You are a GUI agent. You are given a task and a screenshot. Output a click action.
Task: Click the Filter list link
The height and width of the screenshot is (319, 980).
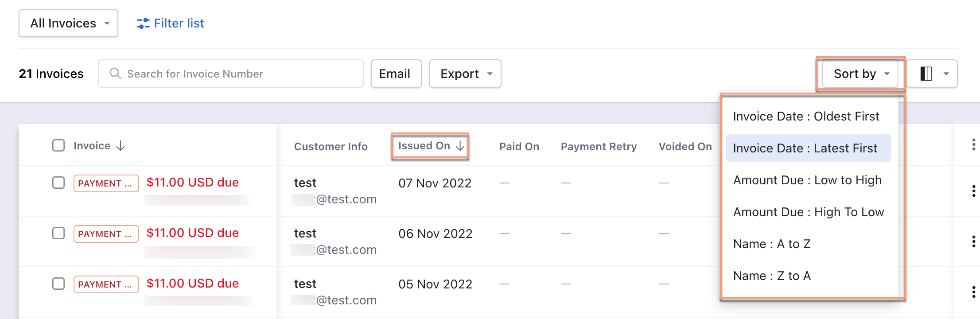coord(179,23)
